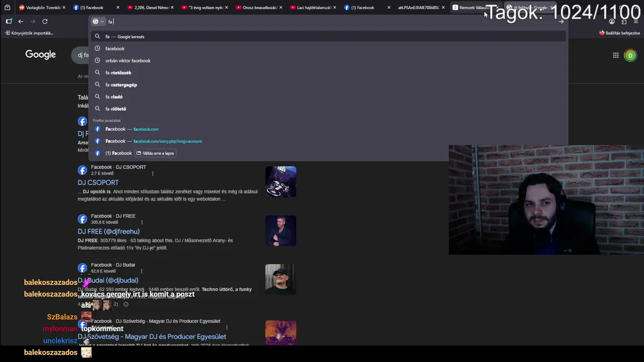Click the go arrow at the address bar's right end
Image resolution: width=644 pixels, height=362 pixels.
click(561, 22)
